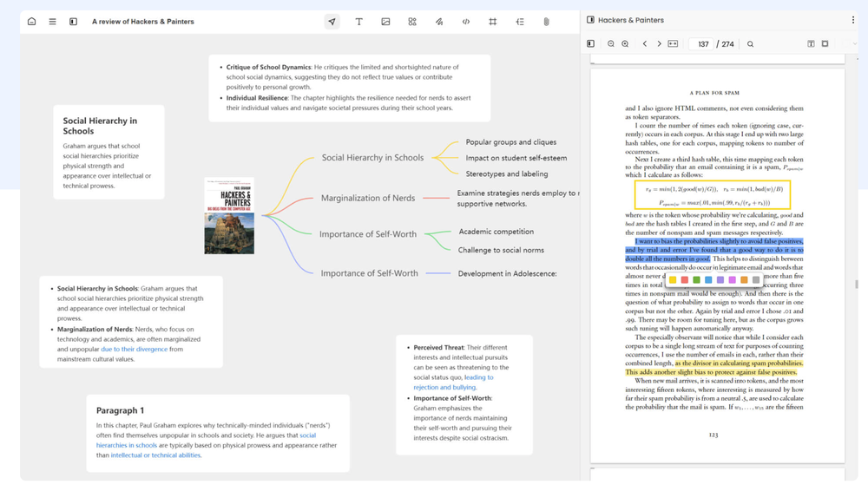Open the 'due to their divergence' link
Screen dimensions: 868x491
[x=134, y=350]
